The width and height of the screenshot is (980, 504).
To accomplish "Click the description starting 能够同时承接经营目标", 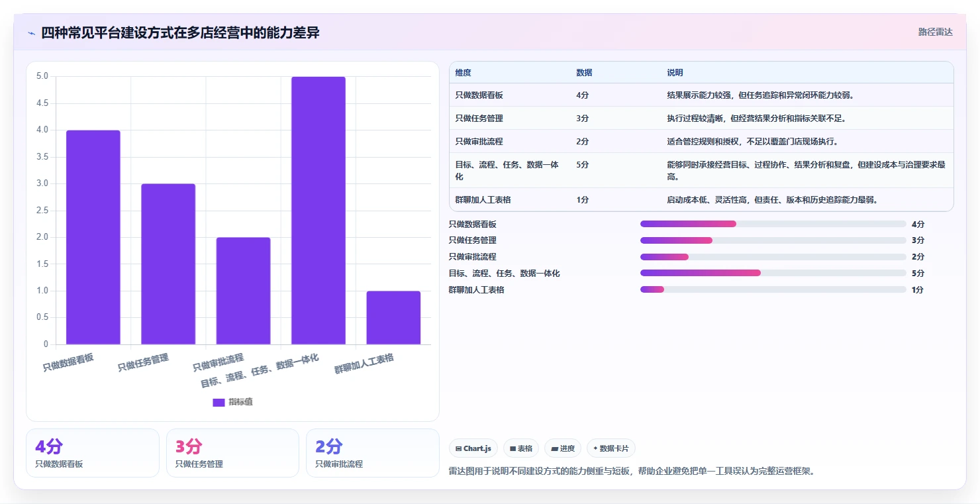I will click(x=806, y=171).
